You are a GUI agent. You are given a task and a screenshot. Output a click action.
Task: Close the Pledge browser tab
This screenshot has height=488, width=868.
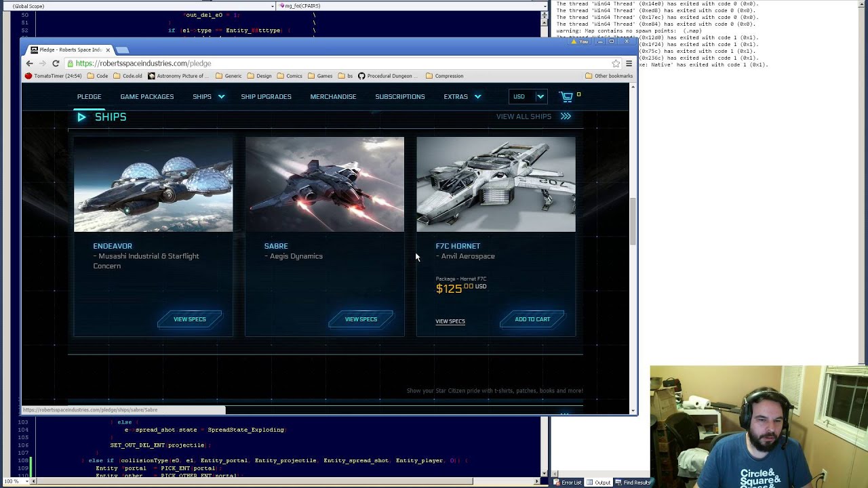coord(108,50)
